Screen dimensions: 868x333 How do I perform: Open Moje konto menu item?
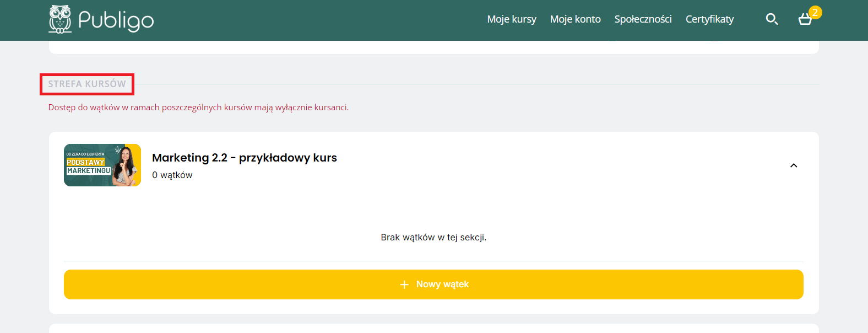pyautogui.click(x=575, y=19)
